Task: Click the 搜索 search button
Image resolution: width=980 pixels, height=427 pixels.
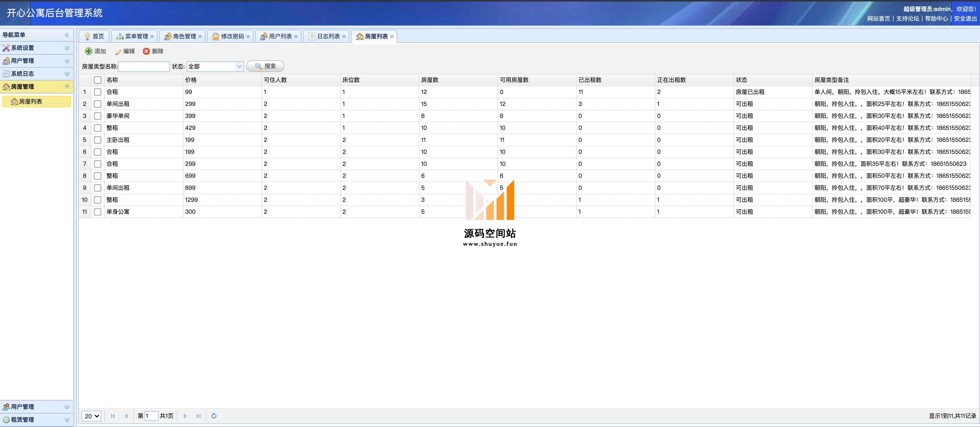Action: pos(265,66)
